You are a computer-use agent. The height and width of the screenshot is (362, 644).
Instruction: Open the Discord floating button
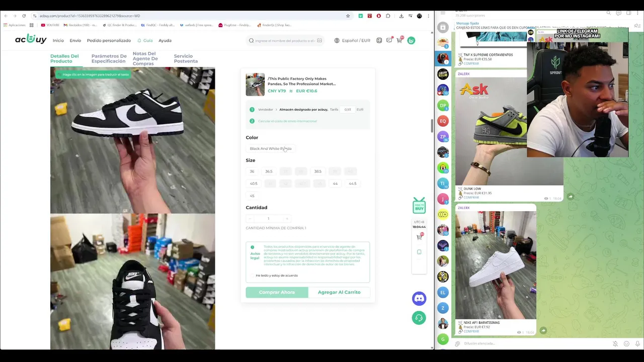pyautogui.click(x=419, y=299)
